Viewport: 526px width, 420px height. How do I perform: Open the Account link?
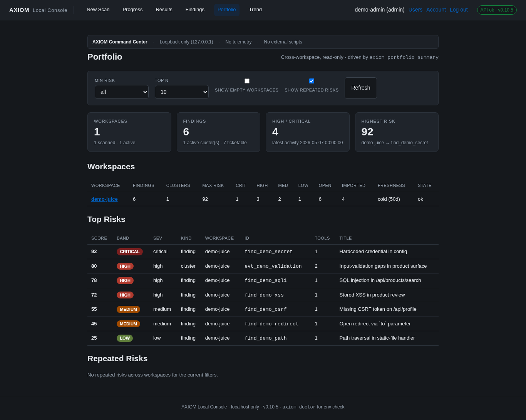pyautogui.click(x=436, y=10)
